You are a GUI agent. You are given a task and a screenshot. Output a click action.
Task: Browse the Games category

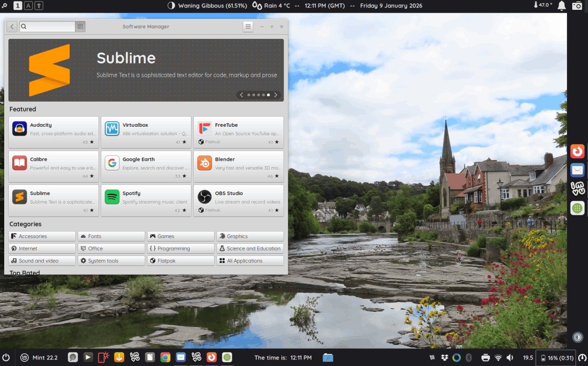(180, 236)
